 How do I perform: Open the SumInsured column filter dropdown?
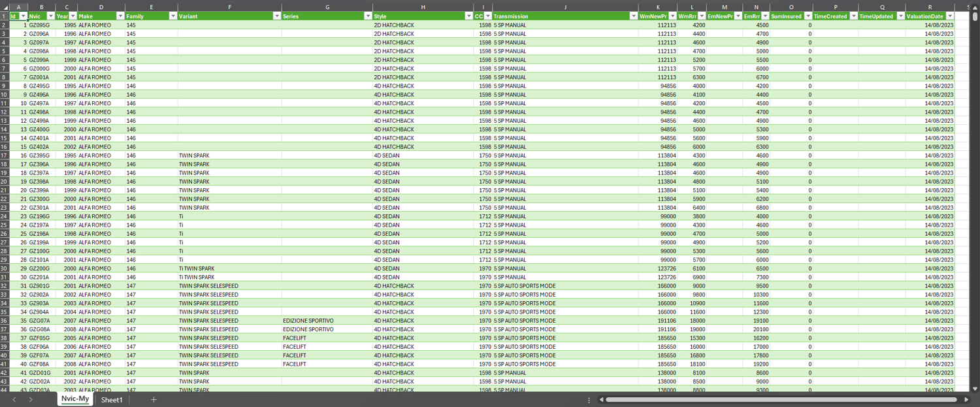pos(808,16)
